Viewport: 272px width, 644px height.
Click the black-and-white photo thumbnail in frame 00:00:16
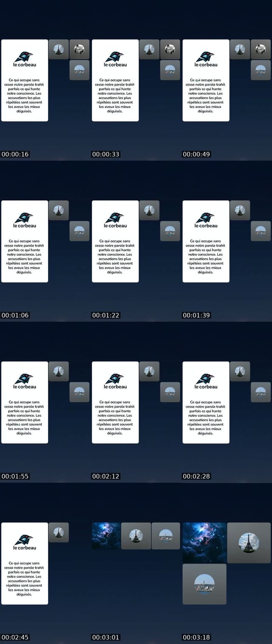[79, 49]
